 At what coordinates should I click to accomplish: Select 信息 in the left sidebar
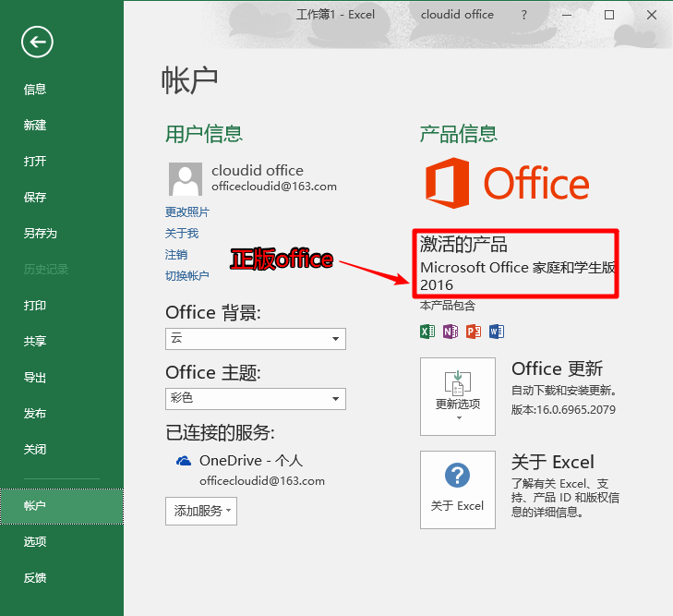click(x=35, y=90)
